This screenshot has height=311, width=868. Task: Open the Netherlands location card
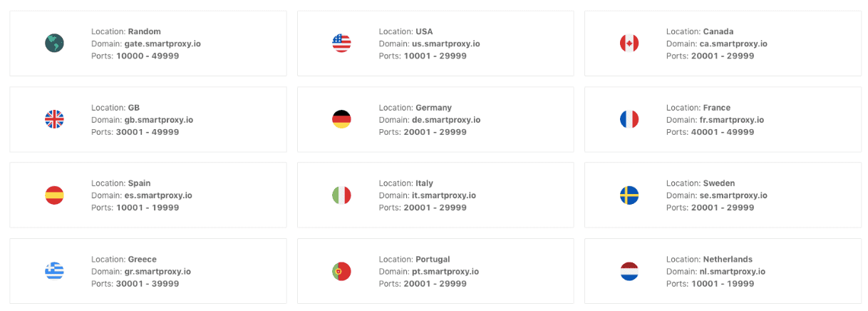coord(723,271)
